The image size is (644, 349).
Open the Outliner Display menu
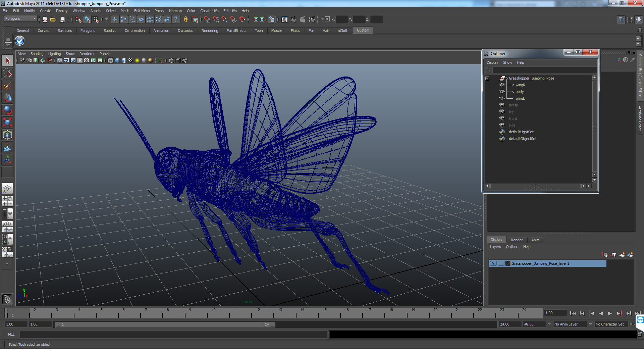pos(492,62)
